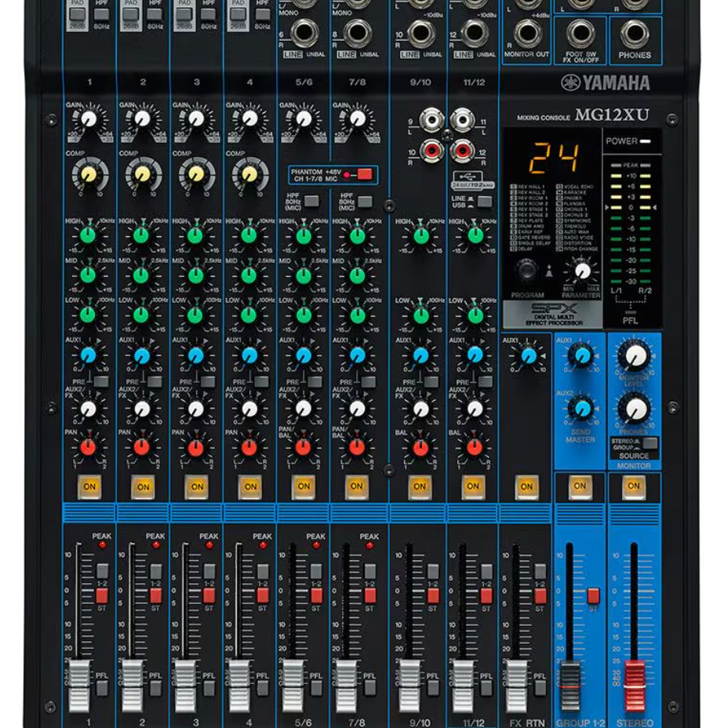Click the channel 4 red PAN knob
The height and width of the screenshot is (728, 724).
[249, 447]
